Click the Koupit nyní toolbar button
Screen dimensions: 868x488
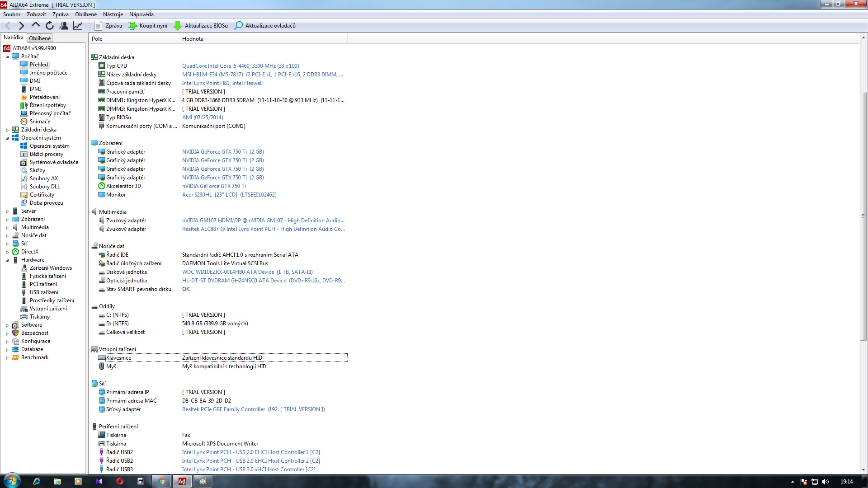click(148, 26)
